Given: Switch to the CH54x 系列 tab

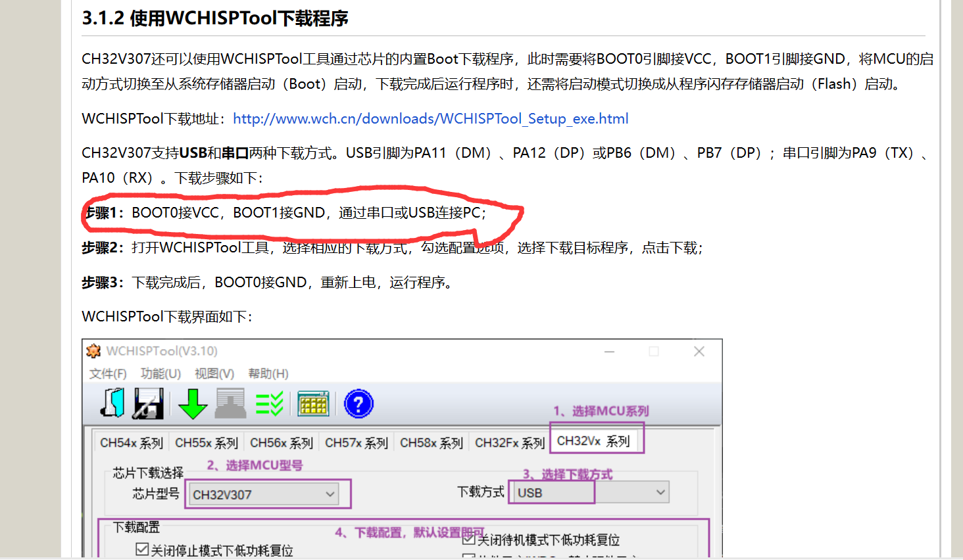Looking at the screenshot, I should pyautogui.click(x=131, y=443).
